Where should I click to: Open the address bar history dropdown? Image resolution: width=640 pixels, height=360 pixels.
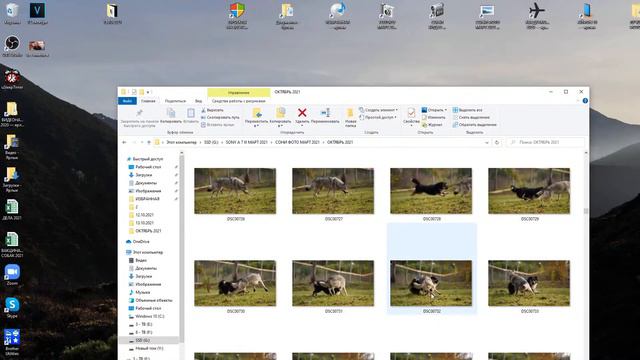click(487, 142)
